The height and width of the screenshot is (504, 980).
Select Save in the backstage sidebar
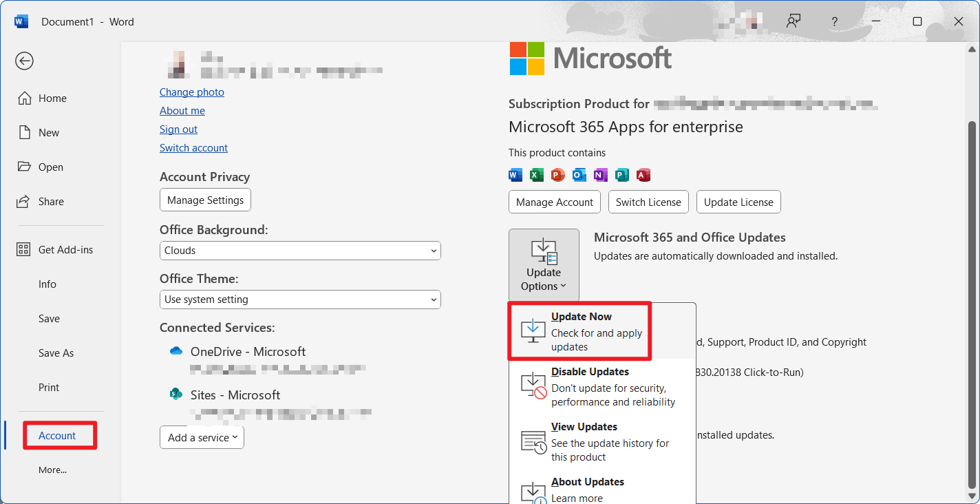pyautogui.click(x=49, y=319)
